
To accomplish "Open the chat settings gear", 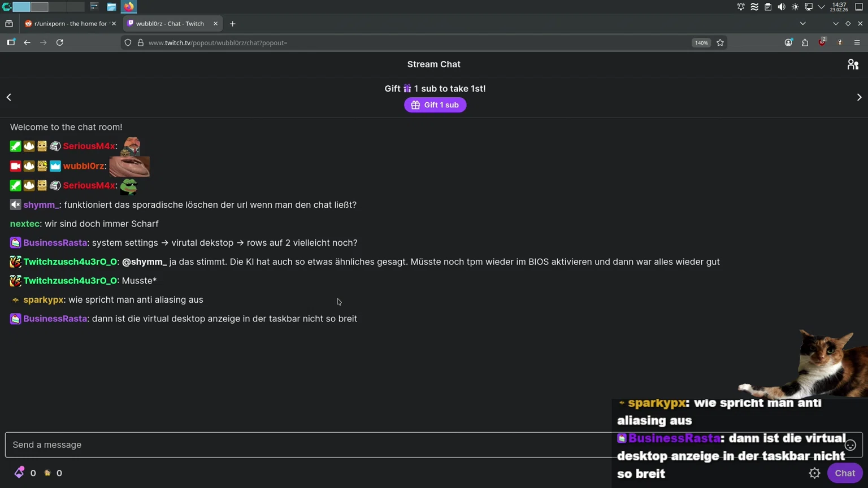I will pos(814,473).
